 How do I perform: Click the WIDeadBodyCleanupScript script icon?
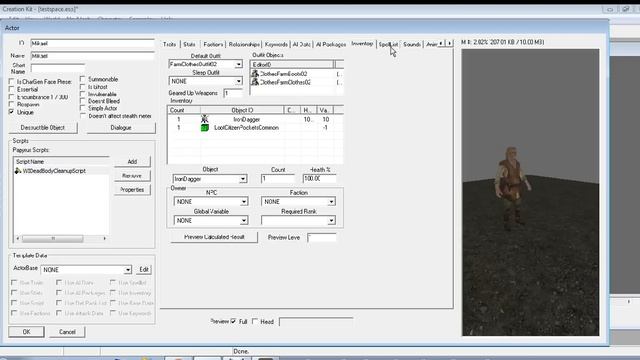18,171
